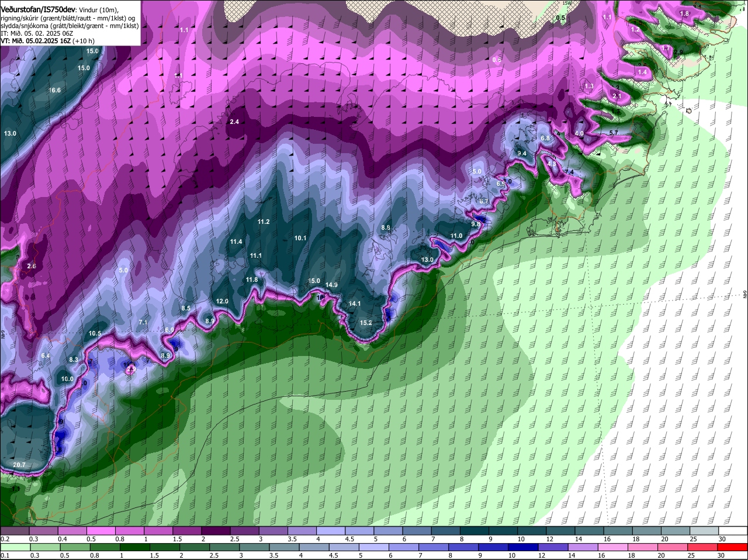
Task: Select the 6.4 map value
Action: coord(46,356)
